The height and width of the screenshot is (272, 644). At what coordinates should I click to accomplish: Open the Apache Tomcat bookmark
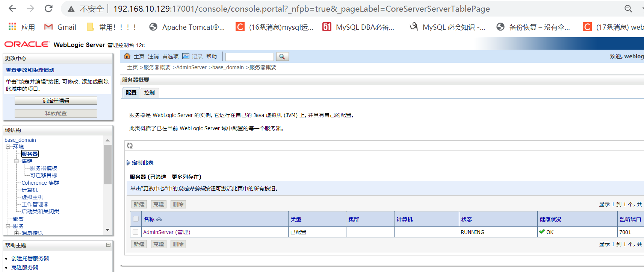point(187,27)
